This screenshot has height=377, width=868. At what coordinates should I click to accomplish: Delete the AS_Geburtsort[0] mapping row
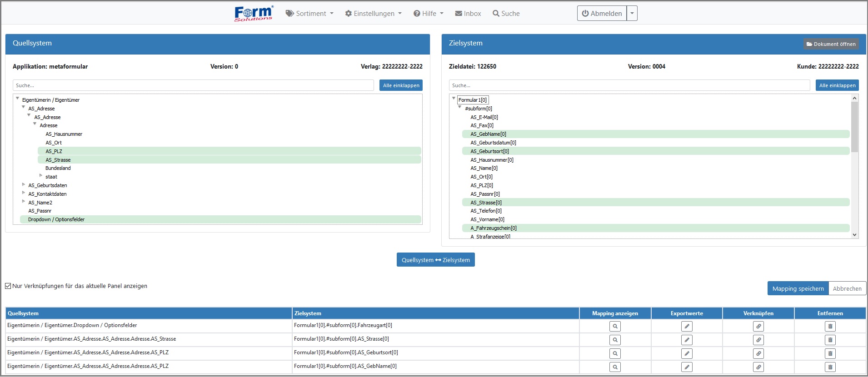coord(830,353)
